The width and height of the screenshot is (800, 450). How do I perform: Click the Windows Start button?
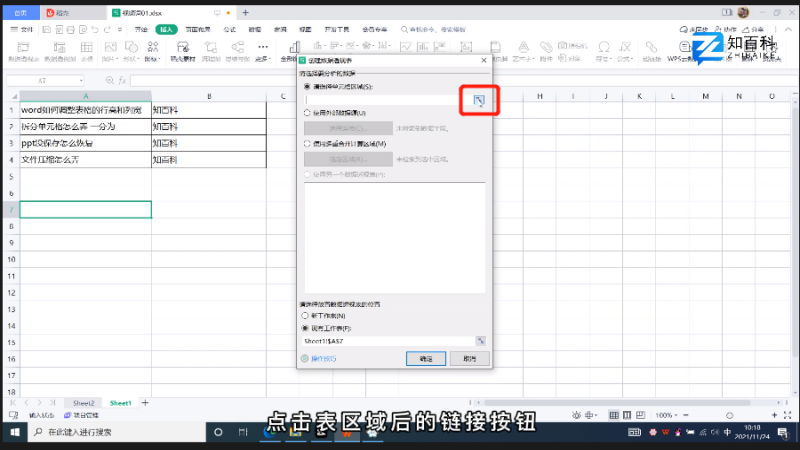coord(12,432)
